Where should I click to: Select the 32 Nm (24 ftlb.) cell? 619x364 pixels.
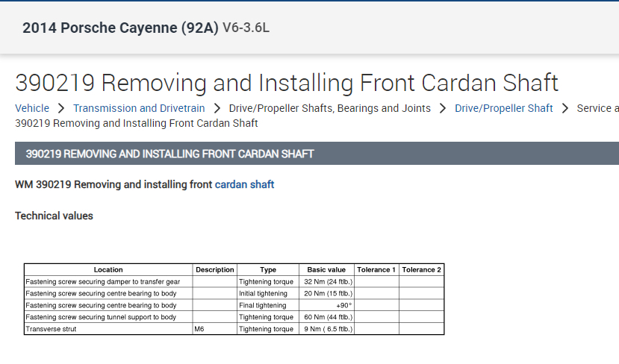[328, 282]
